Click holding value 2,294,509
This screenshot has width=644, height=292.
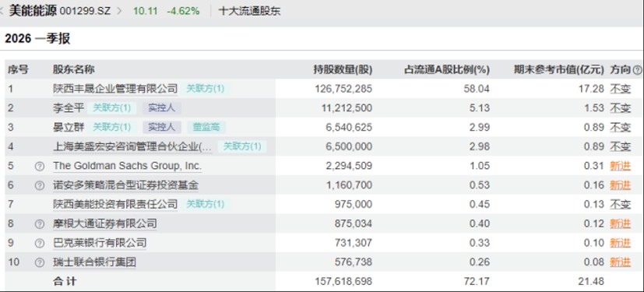click(349, 166)
